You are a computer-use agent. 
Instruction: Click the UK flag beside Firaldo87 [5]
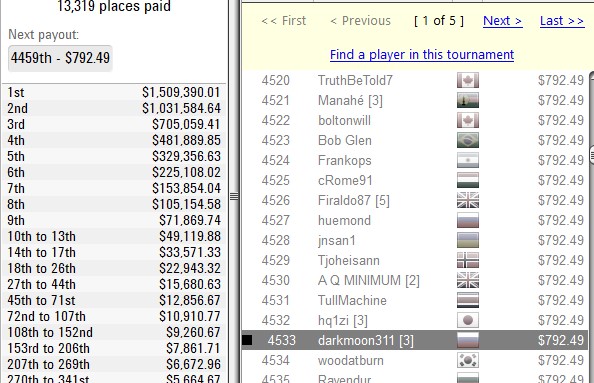(468, 200)
